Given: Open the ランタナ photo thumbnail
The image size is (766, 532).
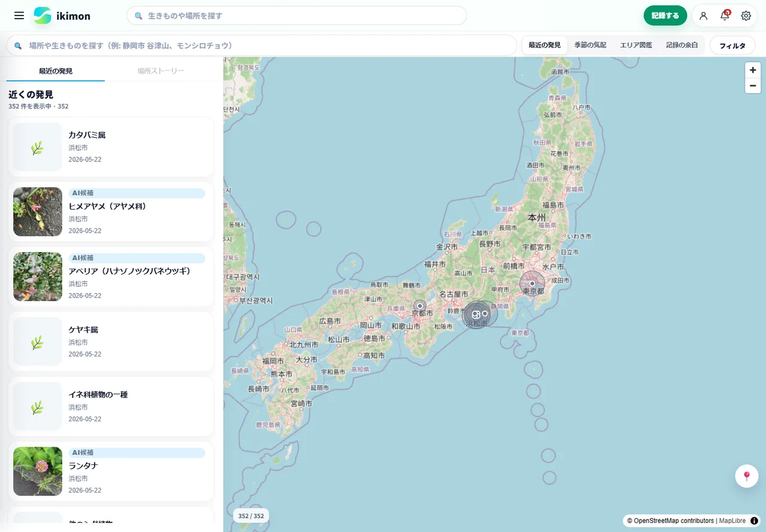Looking at the screenshot, I should (38, 472).
